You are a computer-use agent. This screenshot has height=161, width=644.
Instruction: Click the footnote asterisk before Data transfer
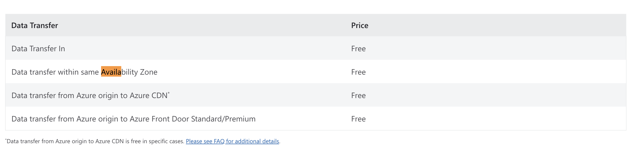click(x=6, y=139)
